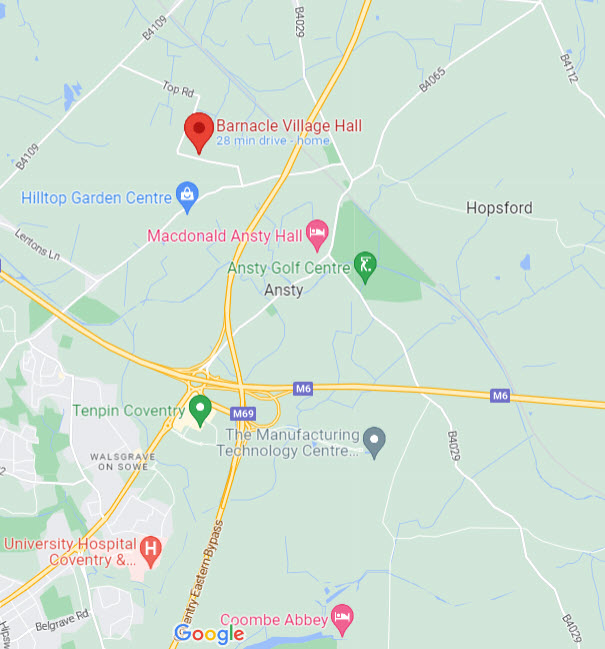
Task: Open the Macdonald Ansty Hall text label
Action: pyautogui.click(x=225, y=236)
